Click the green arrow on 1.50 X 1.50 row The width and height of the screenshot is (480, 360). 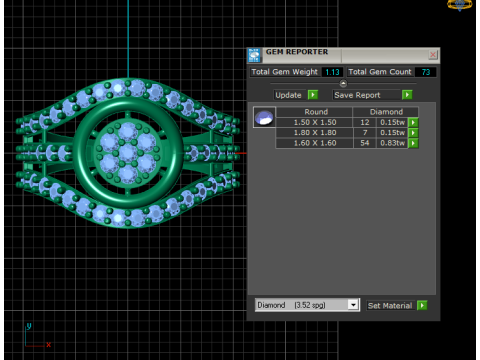(x=413, y=122)
